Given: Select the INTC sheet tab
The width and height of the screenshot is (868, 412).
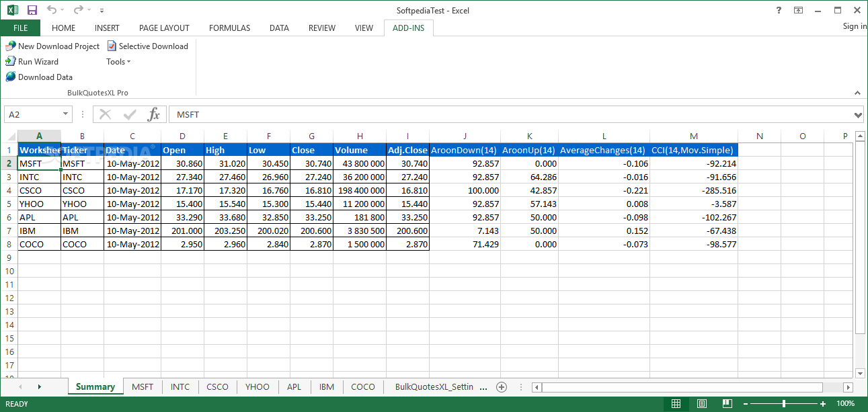Looking at the screenshot, I should [180, 386].
